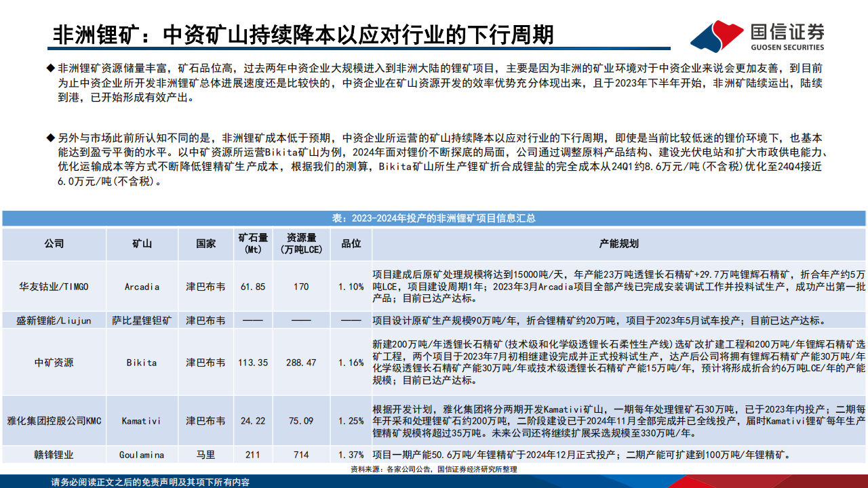
Task: Click grade value 1.16%
Action: point(351,363)
